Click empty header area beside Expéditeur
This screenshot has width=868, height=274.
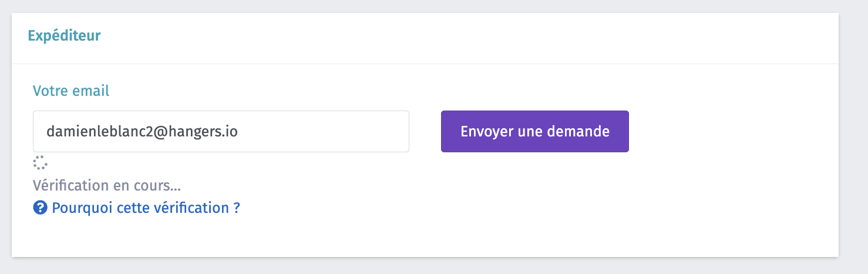[x=411, y=35]
